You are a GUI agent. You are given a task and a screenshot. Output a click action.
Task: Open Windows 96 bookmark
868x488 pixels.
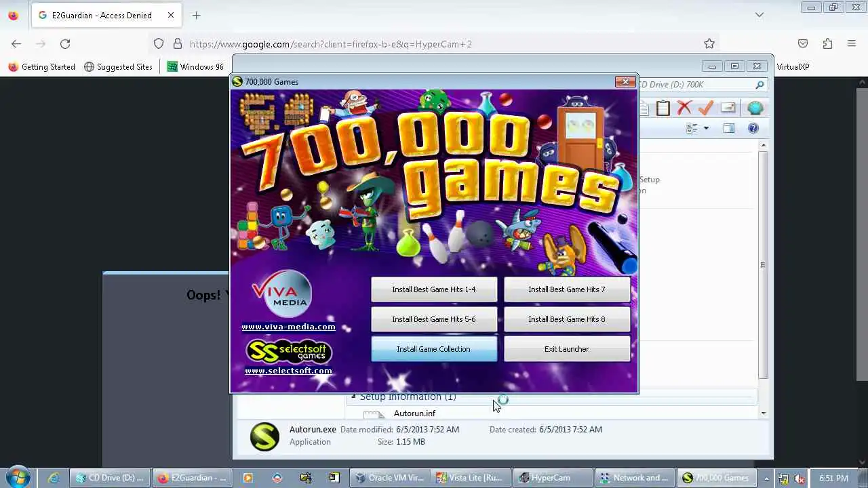coord(195,67)
